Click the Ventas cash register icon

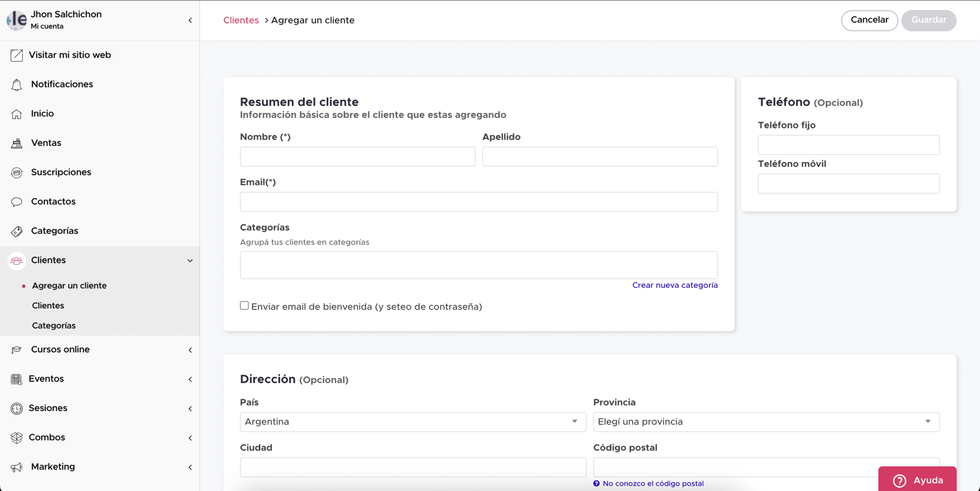[16, 144]
